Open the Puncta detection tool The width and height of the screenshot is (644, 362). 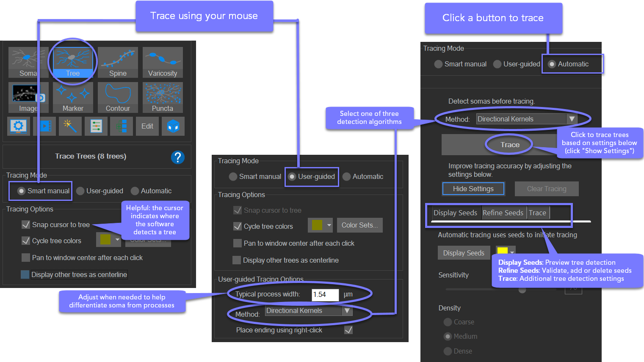(x=163, y=97)
